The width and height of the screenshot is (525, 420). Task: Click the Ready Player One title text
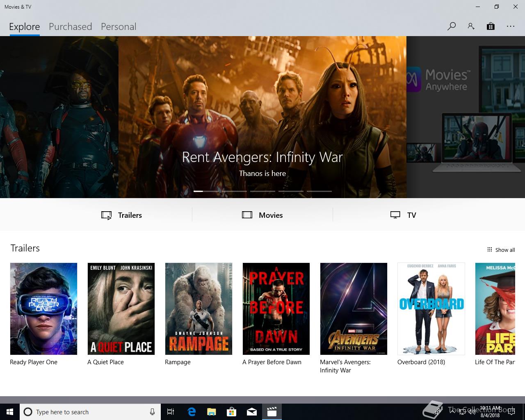pyautogui.click(x=34, y=362)
